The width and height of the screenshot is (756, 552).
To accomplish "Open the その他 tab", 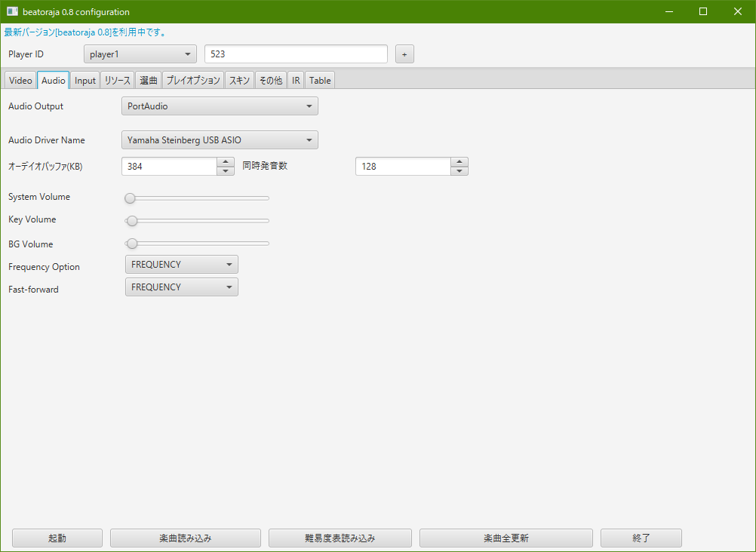I will point(271,81).
